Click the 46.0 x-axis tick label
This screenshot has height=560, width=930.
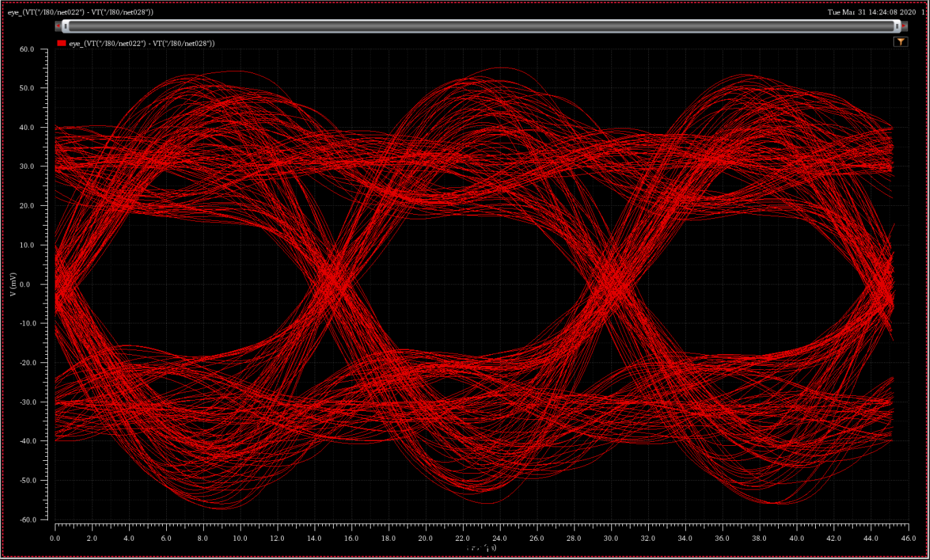[x=907, y=538]
